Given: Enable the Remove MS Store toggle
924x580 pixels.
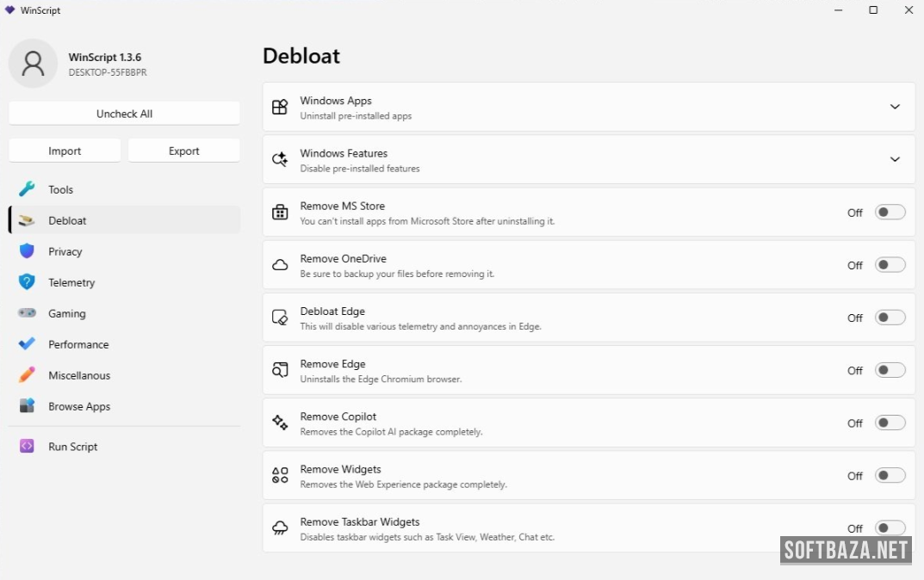Looking at the screenshot, I should (890, 213).
